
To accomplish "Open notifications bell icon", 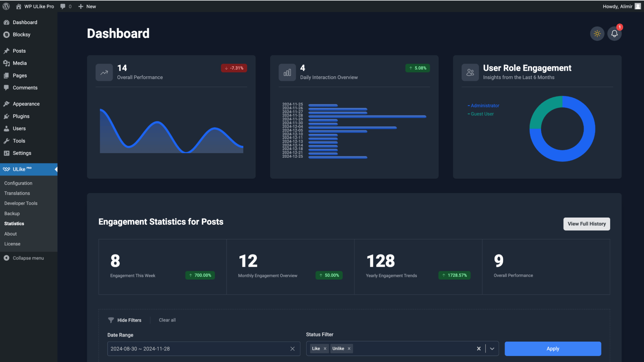I will (x=614, y=34).
